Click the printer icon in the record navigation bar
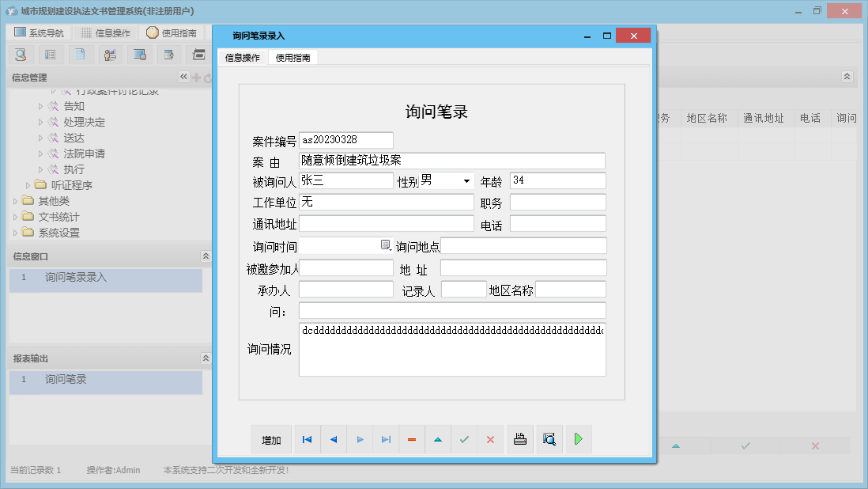The image size is (868, 489). [x=520, y=438]
